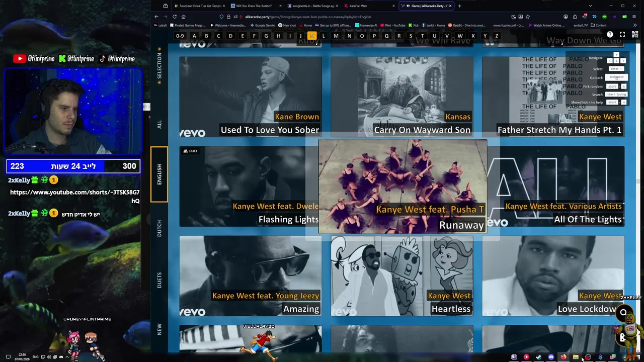Viewport: 644px width, 362px height.
Task: Choose Carry On Wayward Son song
Action: 402,97
